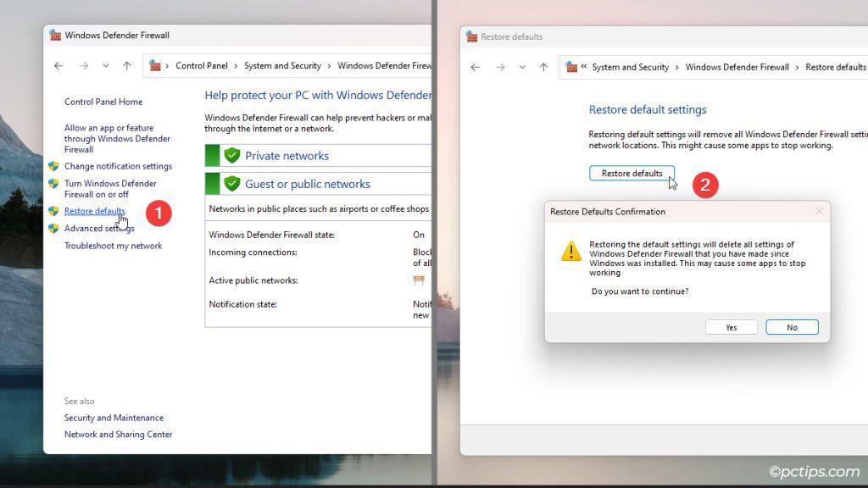Click the firewall icon in the address bar

click(x=156, y=65)
